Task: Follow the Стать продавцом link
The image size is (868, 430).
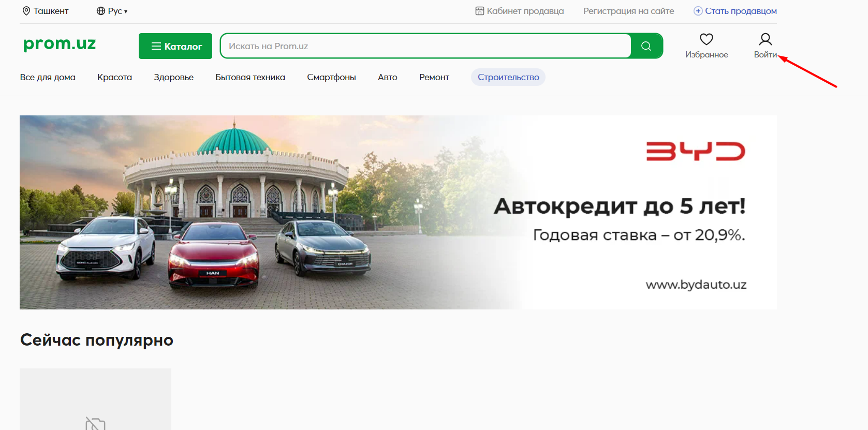Action: coord(741,11)
